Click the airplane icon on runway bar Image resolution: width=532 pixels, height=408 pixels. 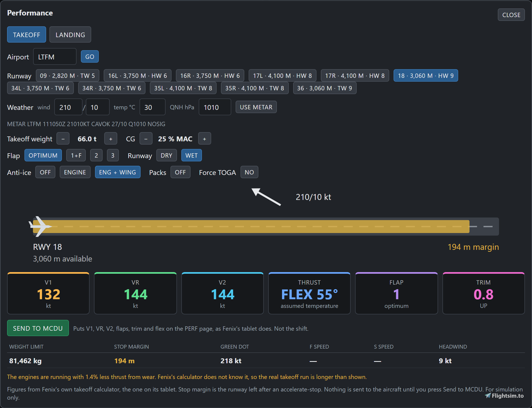click(40, 226)
